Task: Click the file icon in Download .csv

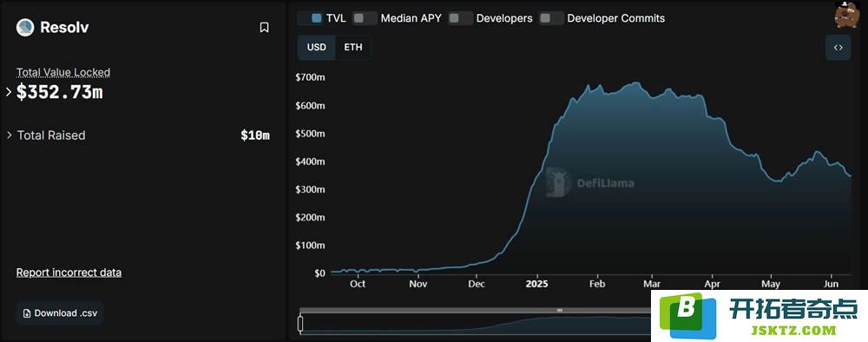Action: (27, 313)
